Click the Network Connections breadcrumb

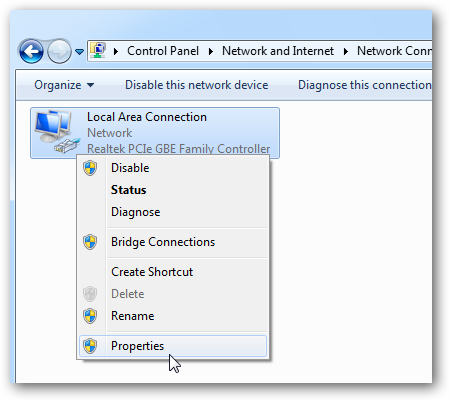tap(394, 51)
